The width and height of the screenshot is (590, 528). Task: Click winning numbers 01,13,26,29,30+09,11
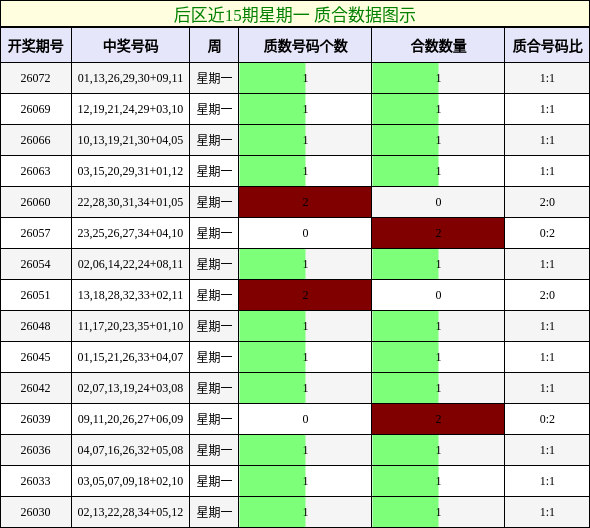tap(130, 78)
